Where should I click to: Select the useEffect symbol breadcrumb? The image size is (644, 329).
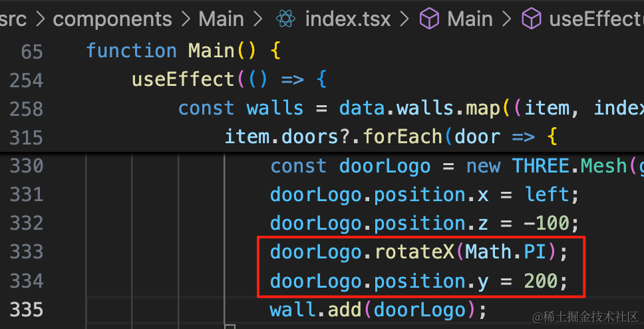596,19
